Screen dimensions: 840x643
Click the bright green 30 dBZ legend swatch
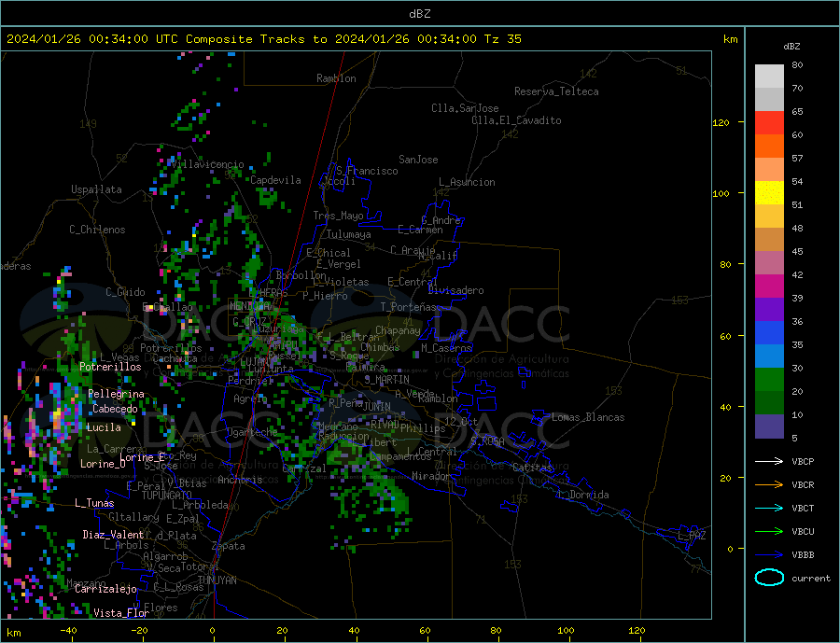pyautogui.click(x=769, y=380)
